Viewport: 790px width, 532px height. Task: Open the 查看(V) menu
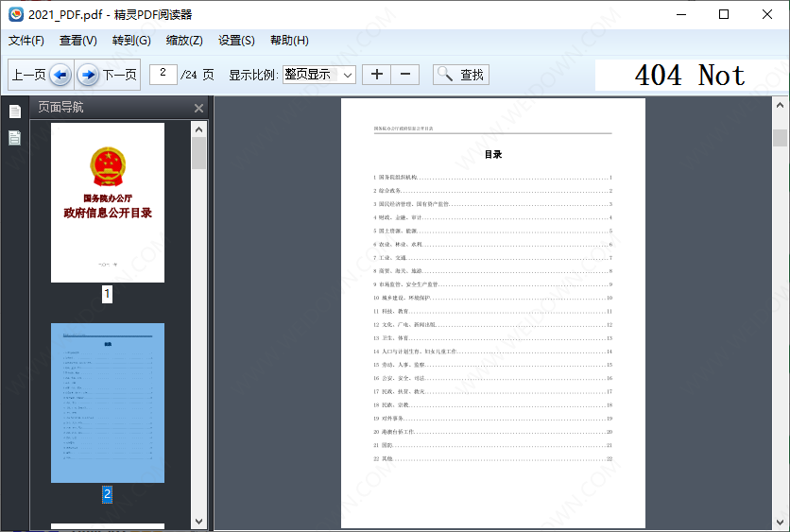coord(78,41)
